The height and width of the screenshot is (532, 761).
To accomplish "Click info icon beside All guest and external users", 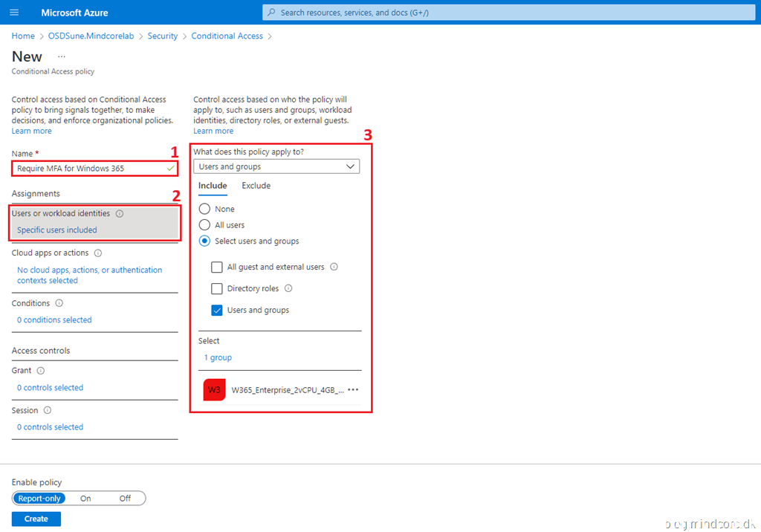I will [334, 267].
